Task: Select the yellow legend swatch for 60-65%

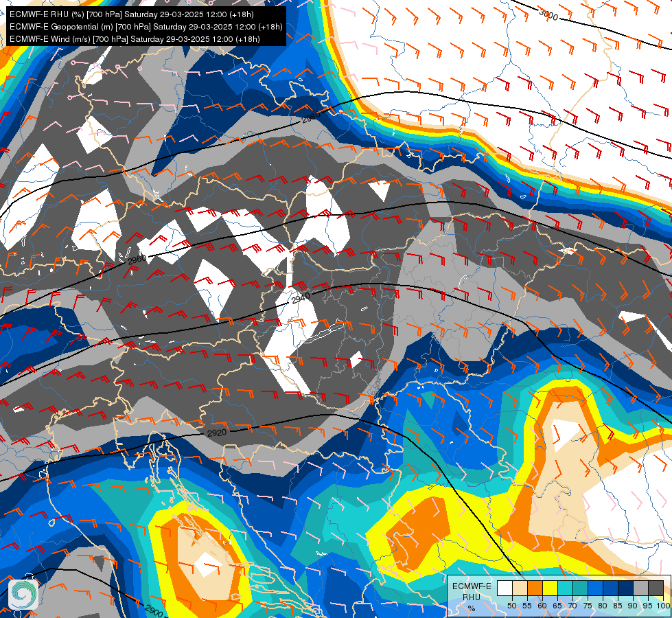Action: point(551,588)
